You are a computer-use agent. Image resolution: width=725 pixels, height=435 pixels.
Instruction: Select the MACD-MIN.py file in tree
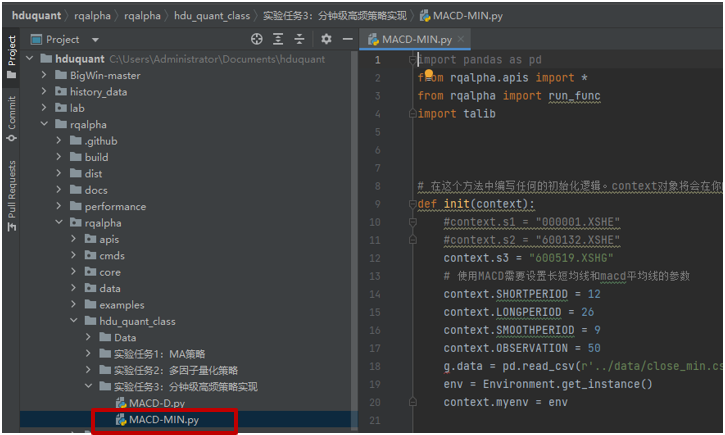[x=164, y=420]
